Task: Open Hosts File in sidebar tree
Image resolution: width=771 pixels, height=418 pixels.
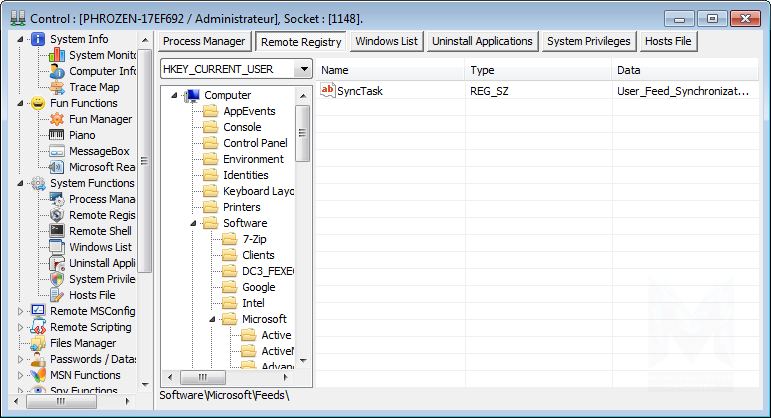Action: click(x=91, y=295)
